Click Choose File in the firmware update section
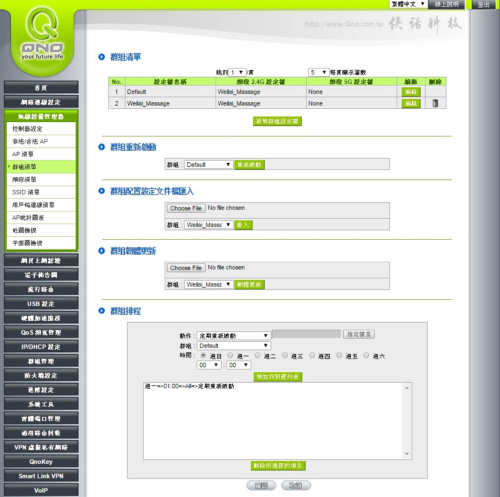The width and height of the screenshot is (500, 497). 186,268
